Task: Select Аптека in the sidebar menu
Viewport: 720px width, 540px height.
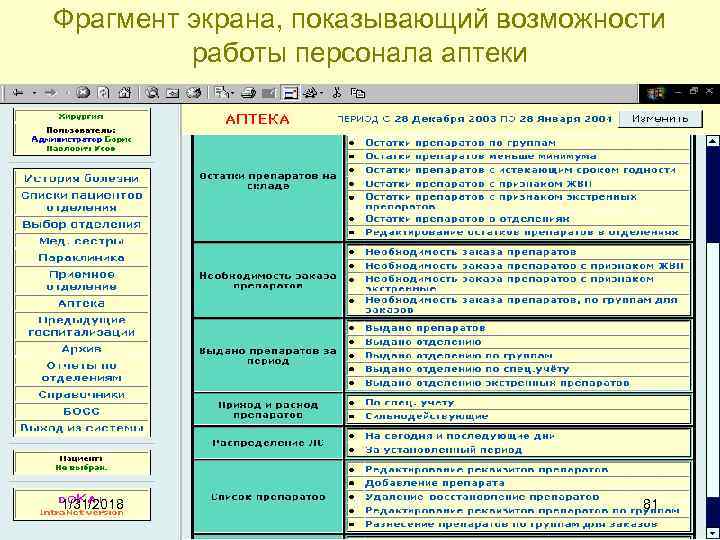Action: [x=82, y=304]
